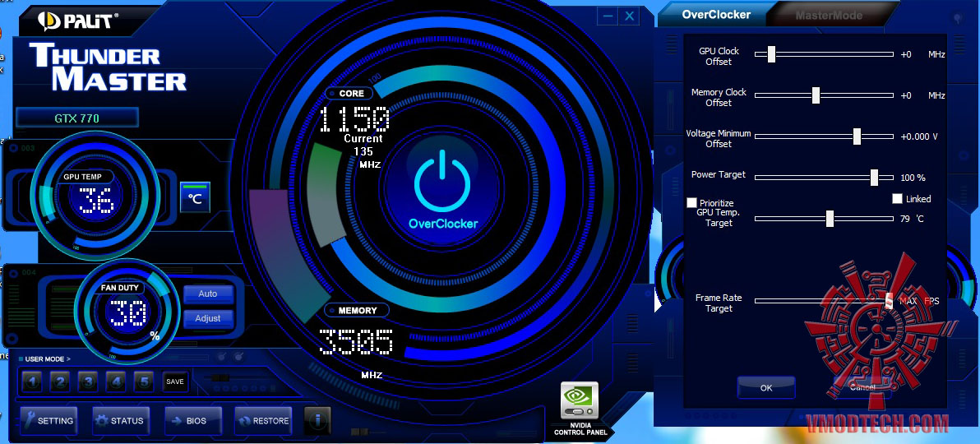Click the MEMORY clock label
The image size is (980, 444).
[x=358, y=310]
